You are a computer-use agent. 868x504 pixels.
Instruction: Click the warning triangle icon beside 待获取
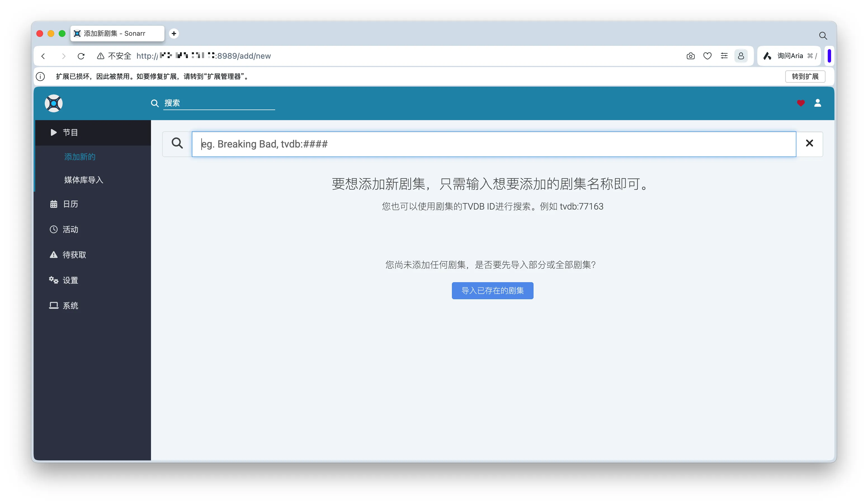(54, 255)
